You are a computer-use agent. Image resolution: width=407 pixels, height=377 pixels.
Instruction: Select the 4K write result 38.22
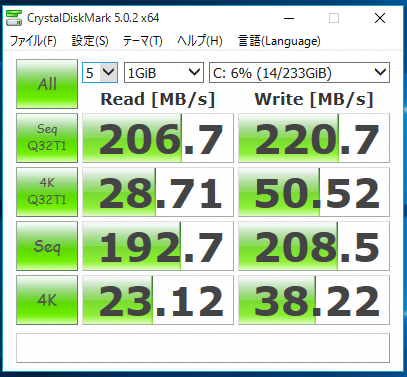(314, 300)
